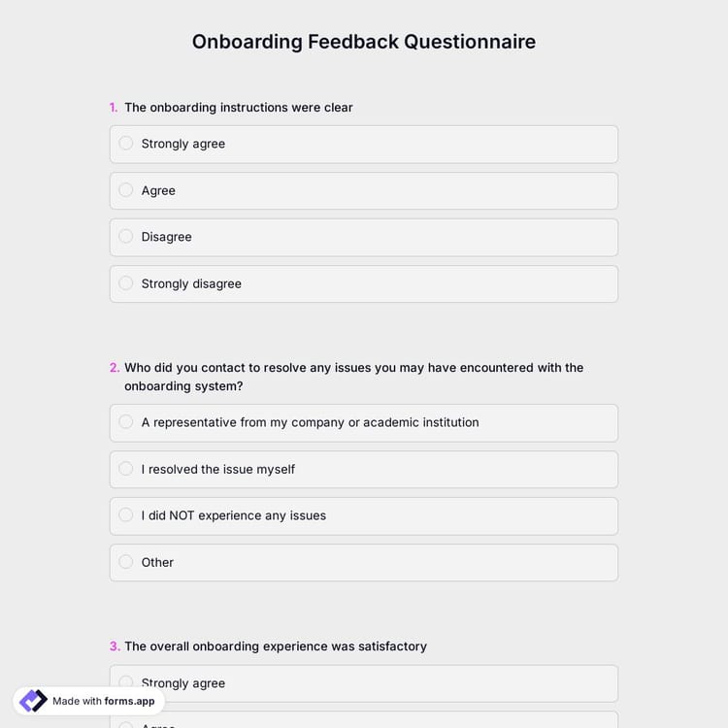
Task: Open the bold forms.app brand link
Action: pyautogui.click(x=129, y=701)
